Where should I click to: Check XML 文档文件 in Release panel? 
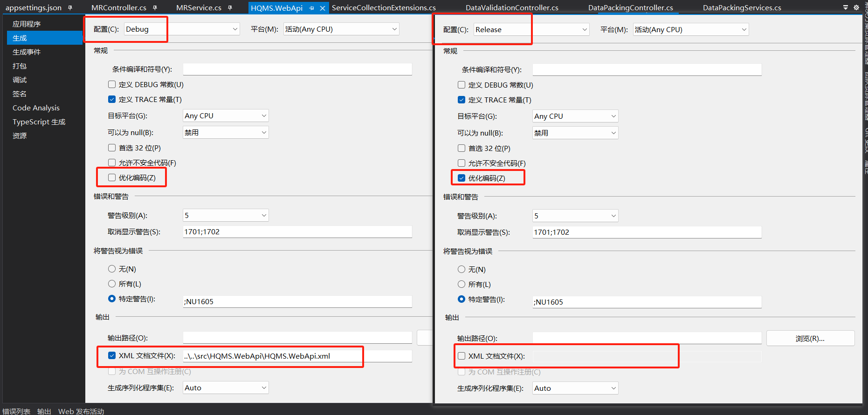462,356
